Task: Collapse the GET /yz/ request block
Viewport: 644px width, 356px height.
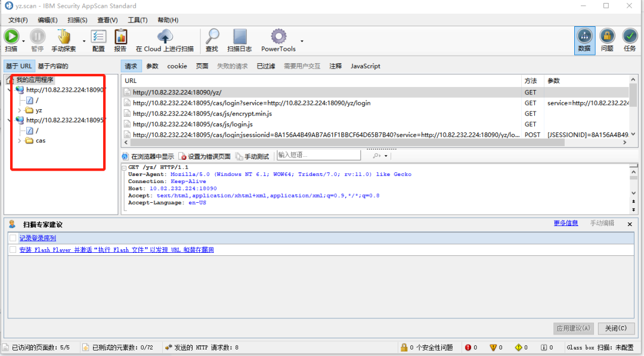Action: (x=124, y=168)
